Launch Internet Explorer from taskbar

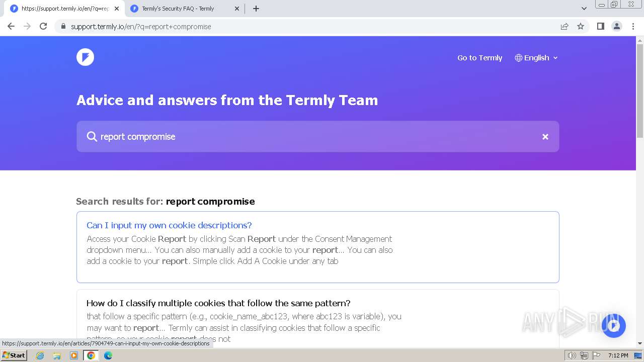(40, 355)
